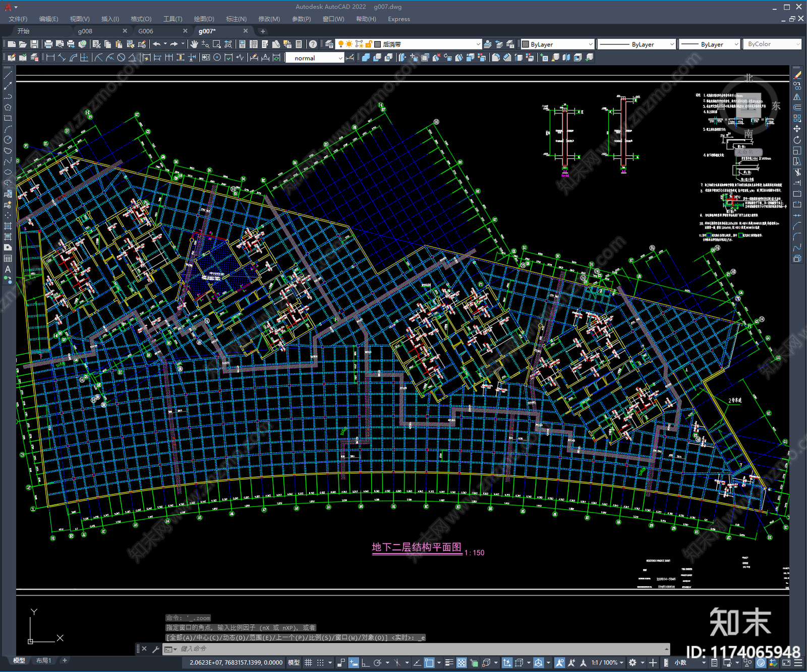
Task: Select the Pan hand tool
Action: (x=194, y=44)
